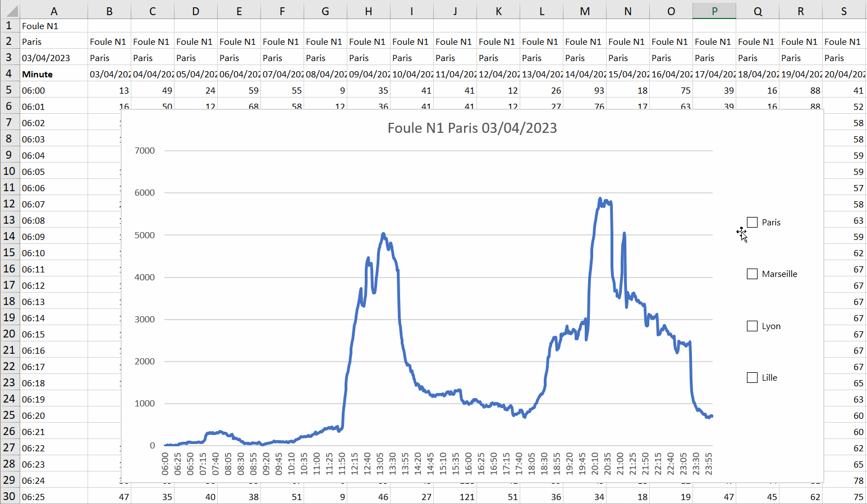Click cell G3 Paris

pyautogui.click(x=325, y=58)
